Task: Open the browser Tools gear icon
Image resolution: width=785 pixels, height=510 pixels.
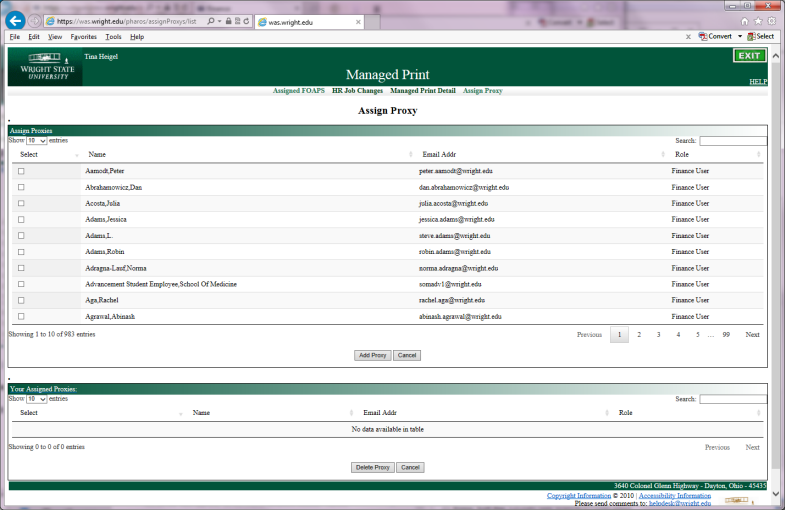Action: pyautogui.click(x=771, y=21)
